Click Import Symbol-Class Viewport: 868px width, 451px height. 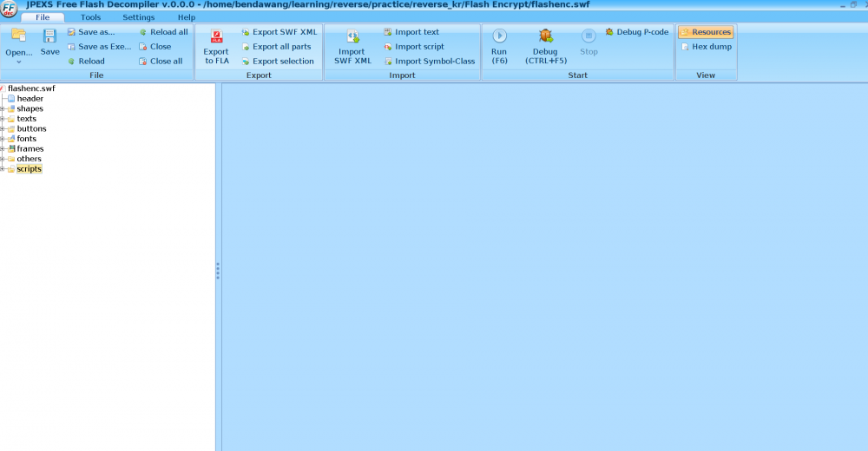tap(430, 62)
